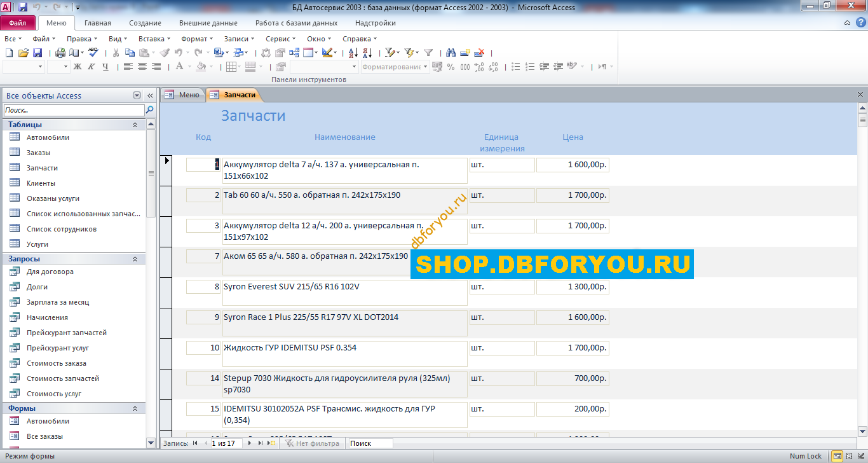Viewport: 868px width, 463px height.
Task: Switch to Внешние данные ribbon tab
Action: (208, 23)
